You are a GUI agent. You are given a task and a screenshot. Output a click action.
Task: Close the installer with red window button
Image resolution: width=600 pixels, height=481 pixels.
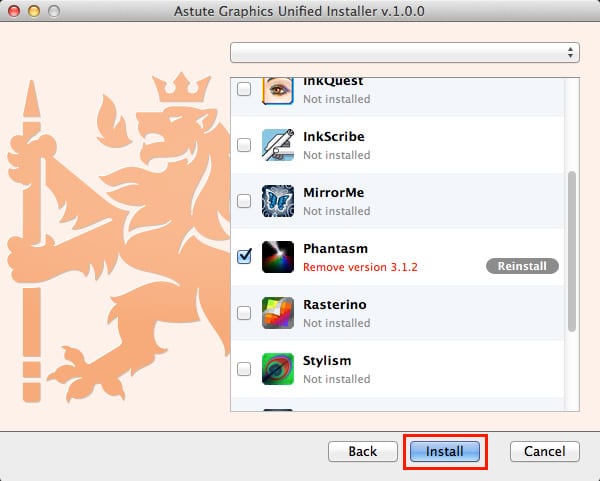[14, 11]
